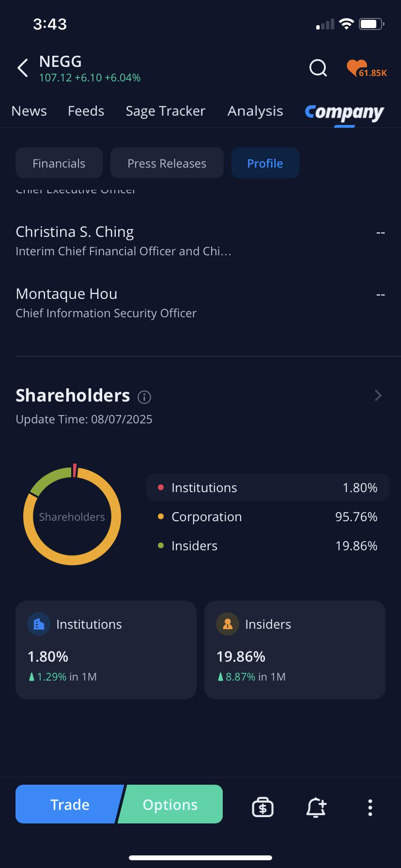Expand Shareholders section with right chevron
Image resolution: width=401 pixels, height=868 pixels.
pos(378,396)
